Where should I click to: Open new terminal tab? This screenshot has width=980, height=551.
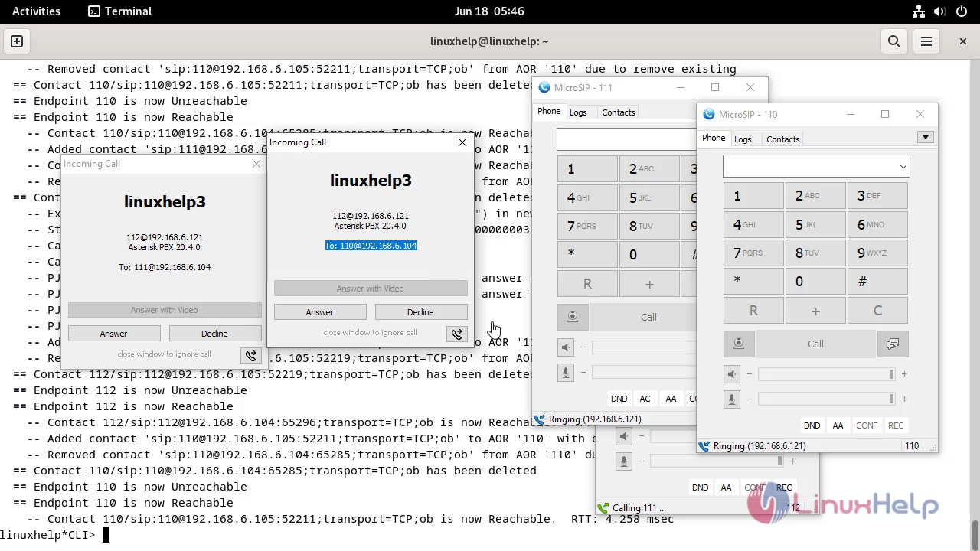coord(17,41)
